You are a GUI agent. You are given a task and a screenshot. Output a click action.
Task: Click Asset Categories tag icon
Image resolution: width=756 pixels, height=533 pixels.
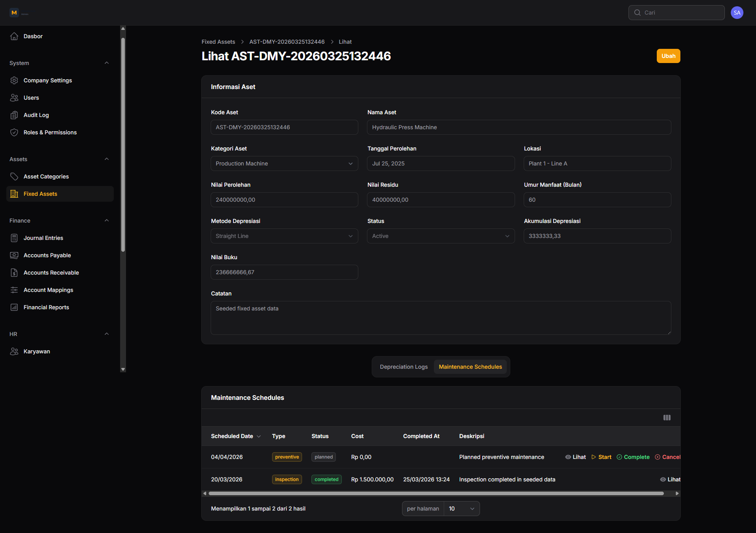(x=14, y=176)
